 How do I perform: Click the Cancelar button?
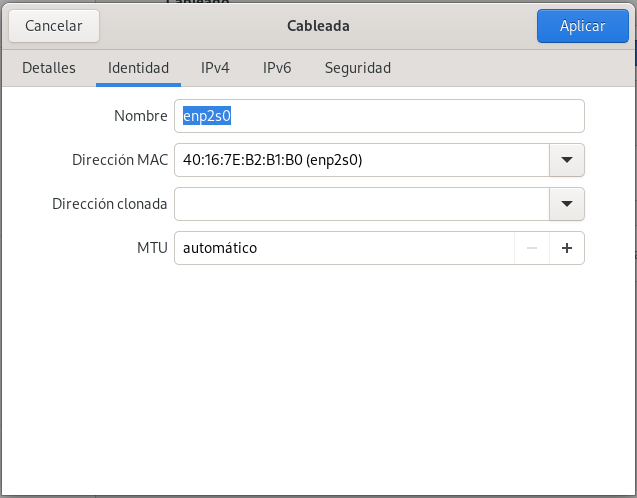click(53, 26)
